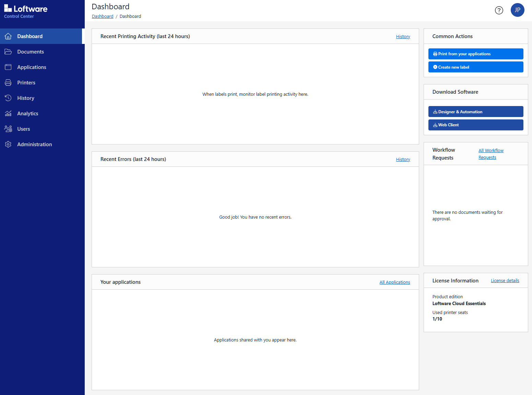Download the Web Client
The height and width of the screenshot is (395, 532).
475,125
